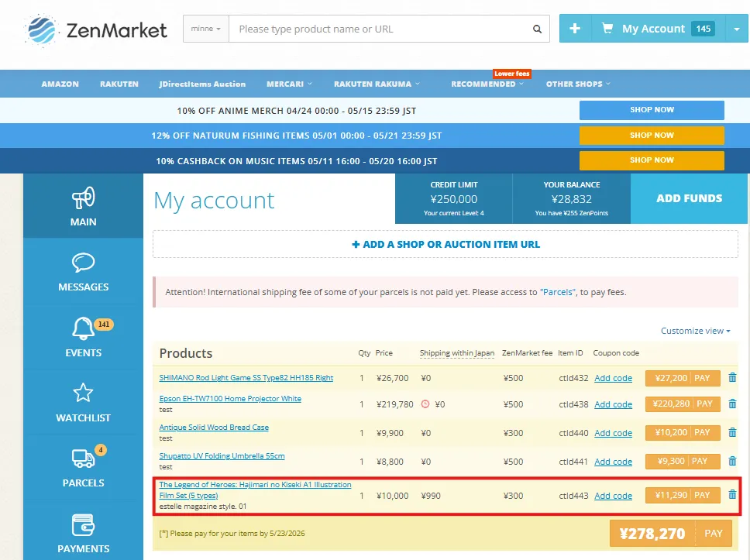
Task: Click the parcels count badge showing 4
Action: (101, 449)
